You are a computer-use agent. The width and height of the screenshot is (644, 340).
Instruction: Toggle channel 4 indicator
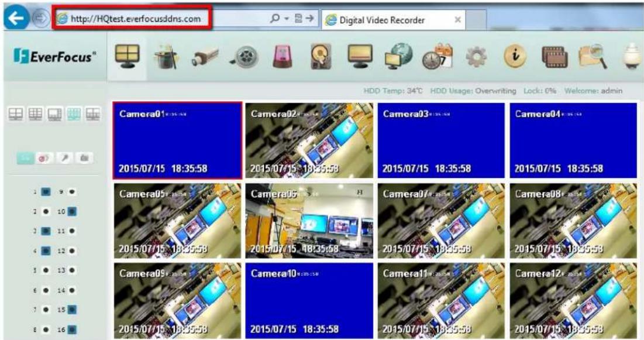pos(46,250)
